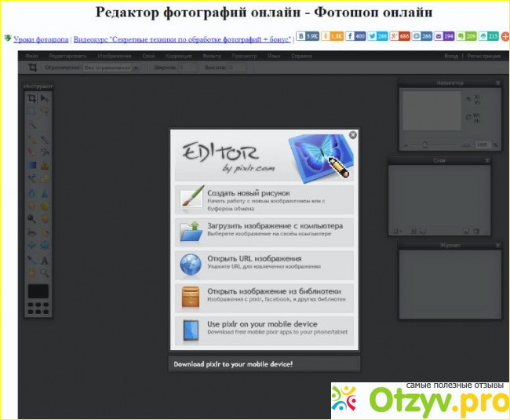The height and width of the screenshot is (420, 510).
Task: Select the Zoom magnifier tool
Action: (45, 273)
